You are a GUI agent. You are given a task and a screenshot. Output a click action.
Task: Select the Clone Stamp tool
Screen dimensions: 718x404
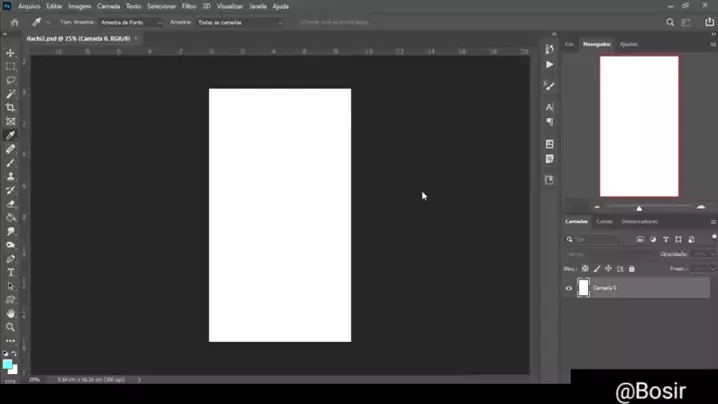pos(11,177)
